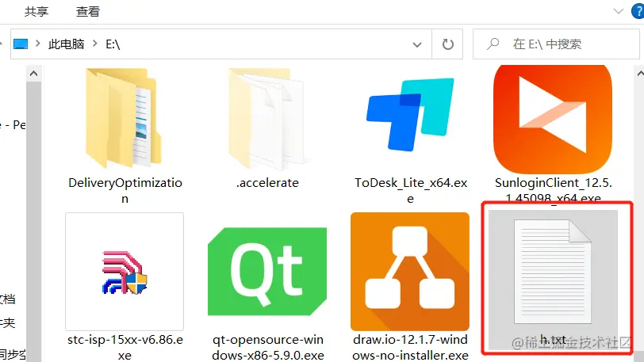This screenshot has width=644, height=362.
Task: Click the .accelerate folder name
Action: tap(267, 183)
